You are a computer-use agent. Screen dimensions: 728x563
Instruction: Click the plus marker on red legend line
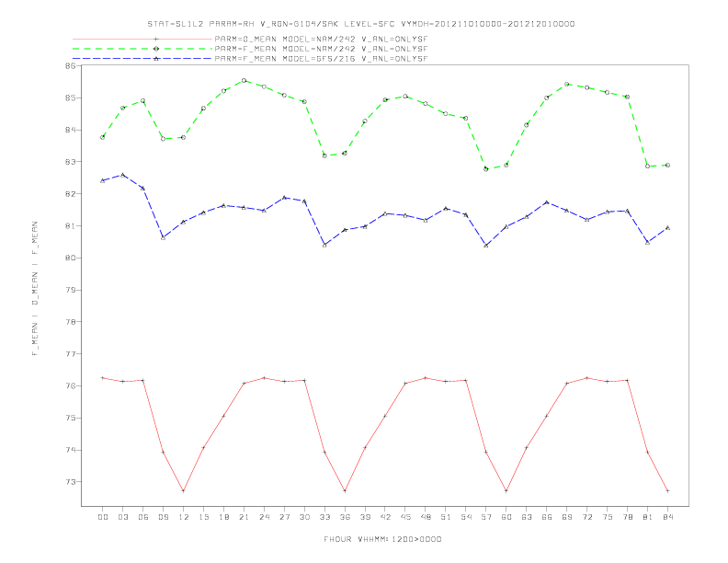click(156, 39)
